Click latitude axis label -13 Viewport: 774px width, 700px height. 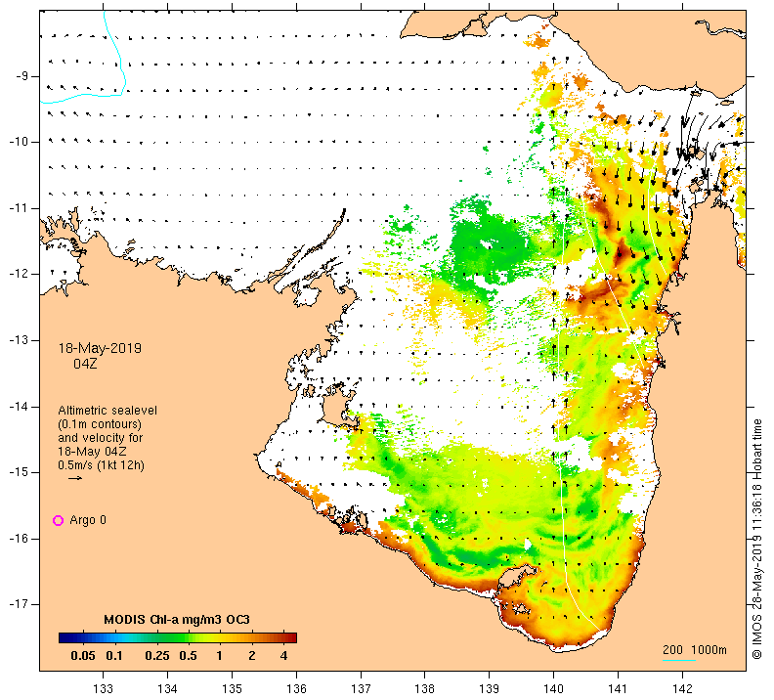tap(19, 340)
